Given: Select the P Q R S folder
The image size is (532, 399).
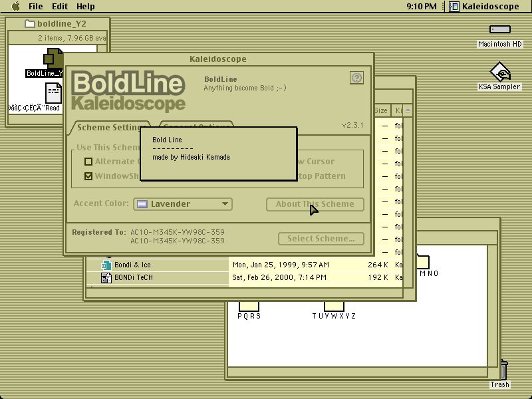Looking at the screenshot, I should (249, 306).
